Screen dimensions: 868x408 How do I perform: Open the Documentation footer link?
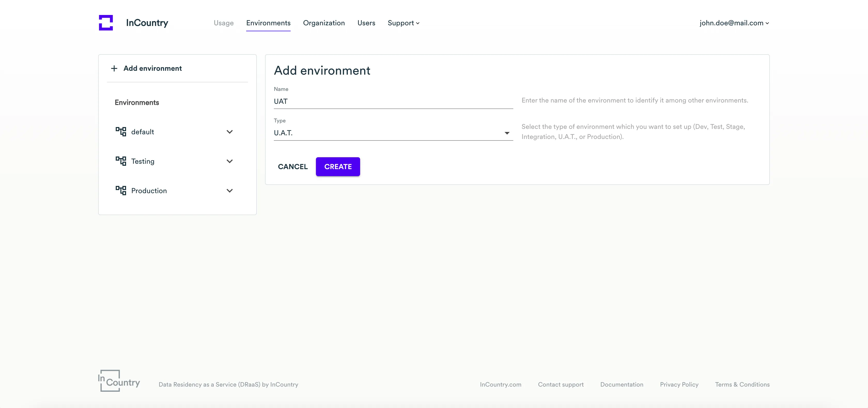pyautogui.click(x=621, y=385)
